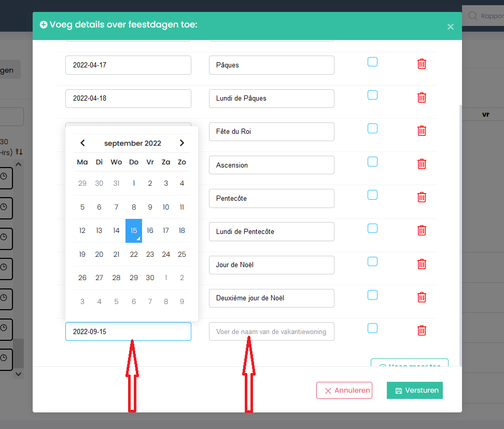This screenshot has width=504, height=429.
Task: Click the Jour de Noël name field
Action: point(272,265)
